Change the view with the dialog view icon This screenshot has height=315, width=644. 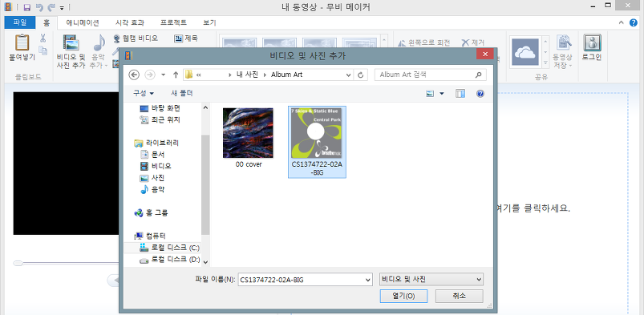point(430,94)
